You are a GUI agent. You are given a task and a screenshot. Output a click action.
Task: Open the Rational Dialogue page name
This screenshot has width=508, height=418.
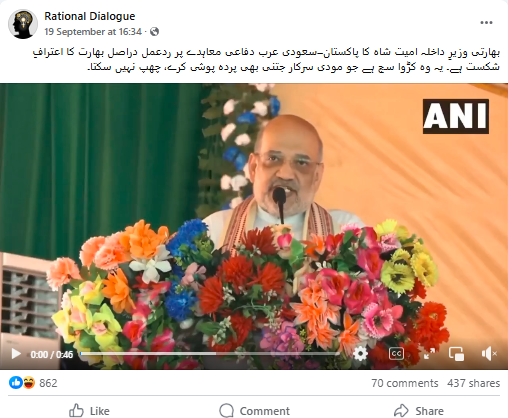(90, 16)
